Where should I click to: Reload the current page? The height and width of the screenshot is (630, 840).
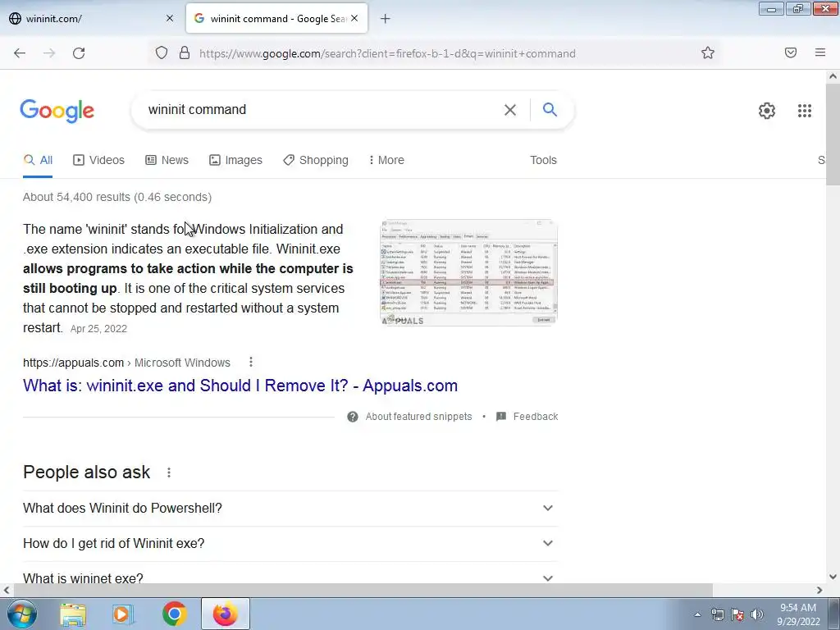(x=79, y=53)
